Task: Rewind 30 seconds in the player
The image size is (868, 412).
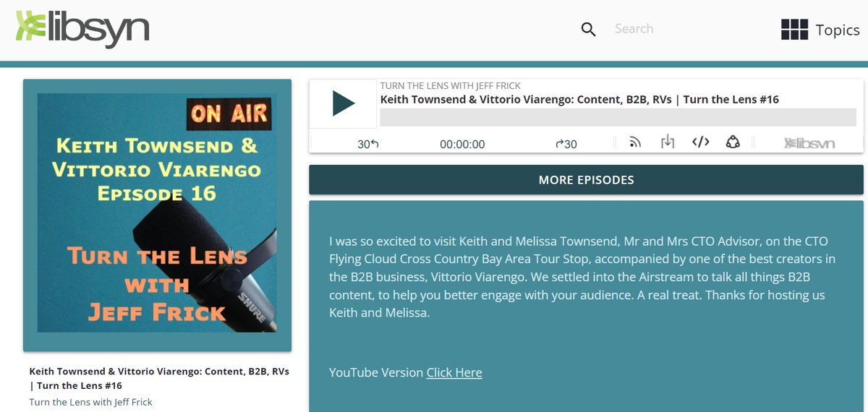Action: point(368,144)
